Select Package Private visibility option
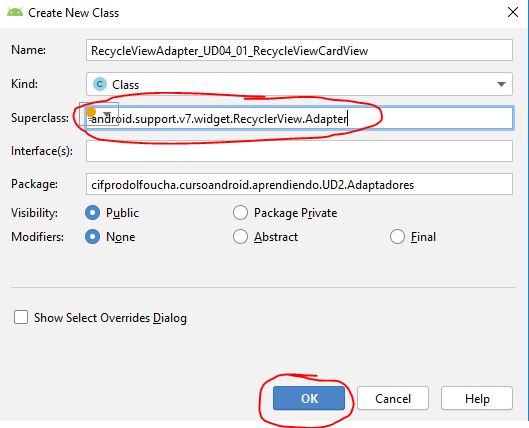Screen dimensions: 529x428 pos(240,213)
